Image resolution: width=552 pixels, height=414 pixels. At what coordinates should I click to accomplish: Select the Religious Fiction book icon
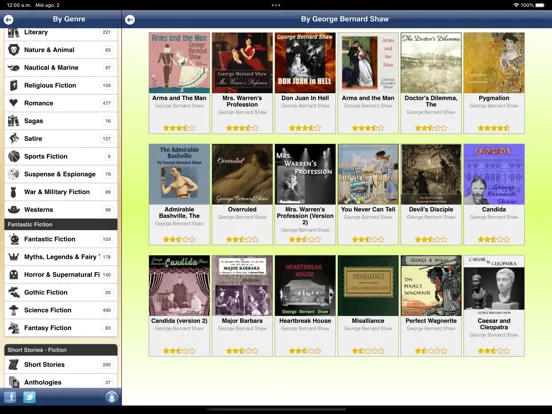[14, 85]
